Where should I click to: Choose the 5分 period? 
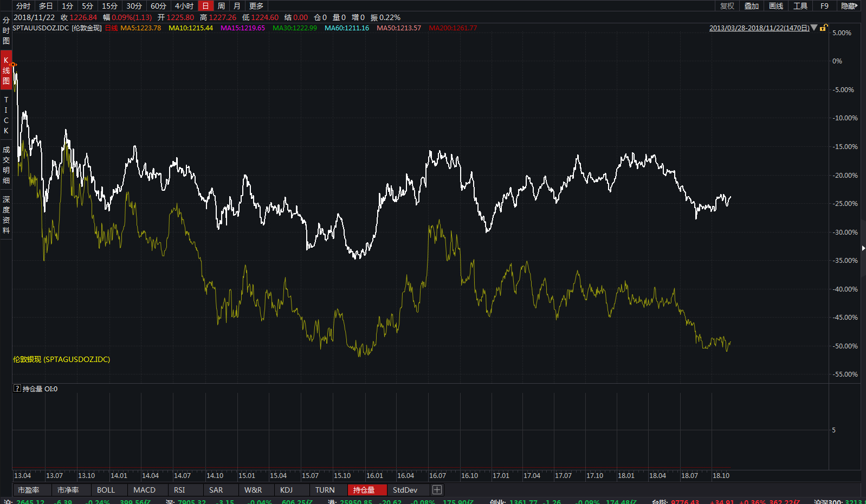(x=88, y=6)
